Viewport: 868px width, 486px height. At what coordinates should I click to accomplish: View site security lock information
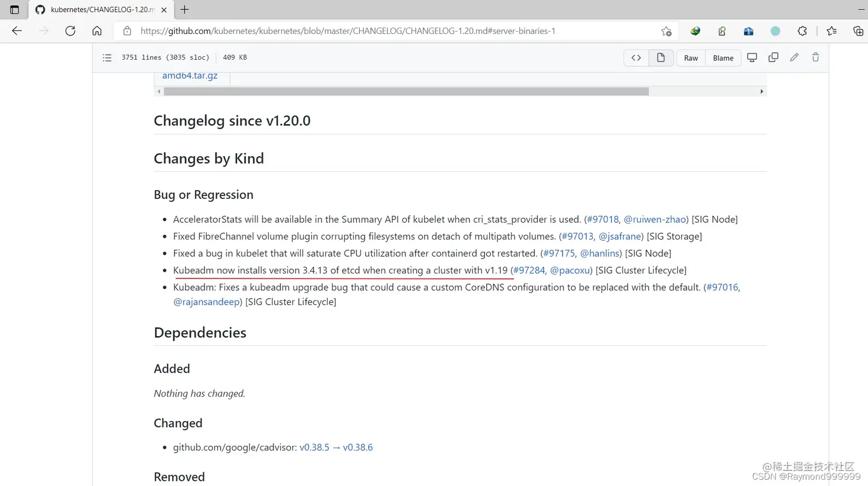tap(127, 31)
